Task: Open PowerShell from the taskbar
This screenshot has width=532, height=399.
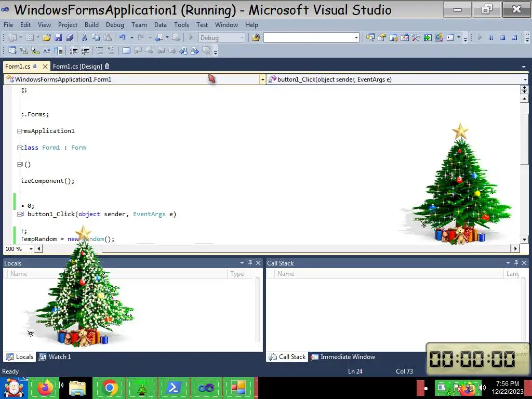Action: pyautogui.click(x=174, y=388)
